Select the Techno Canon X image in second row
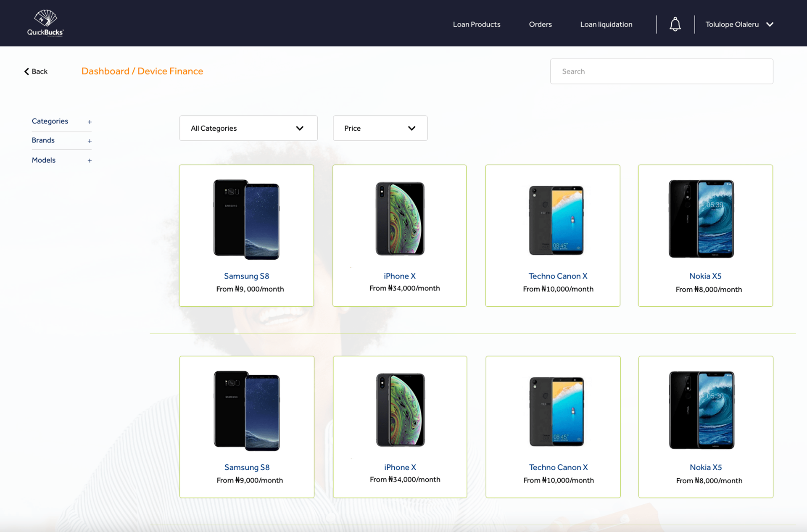 click(x=556, y=411)
